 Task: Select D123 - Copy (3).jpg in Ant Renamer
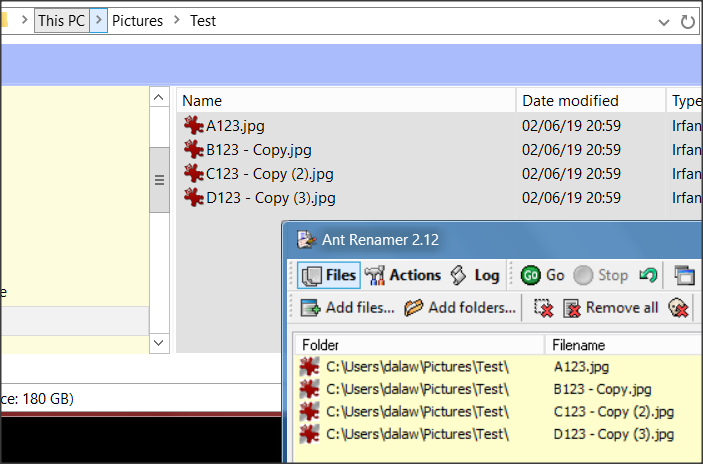pos(499,434)
